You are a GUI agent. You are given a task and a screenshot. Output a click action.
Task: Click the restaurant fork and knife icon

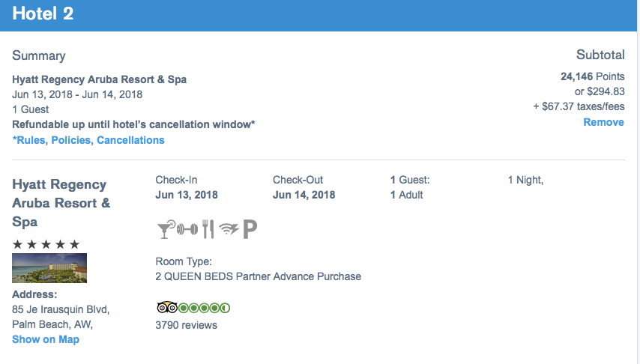208,229
